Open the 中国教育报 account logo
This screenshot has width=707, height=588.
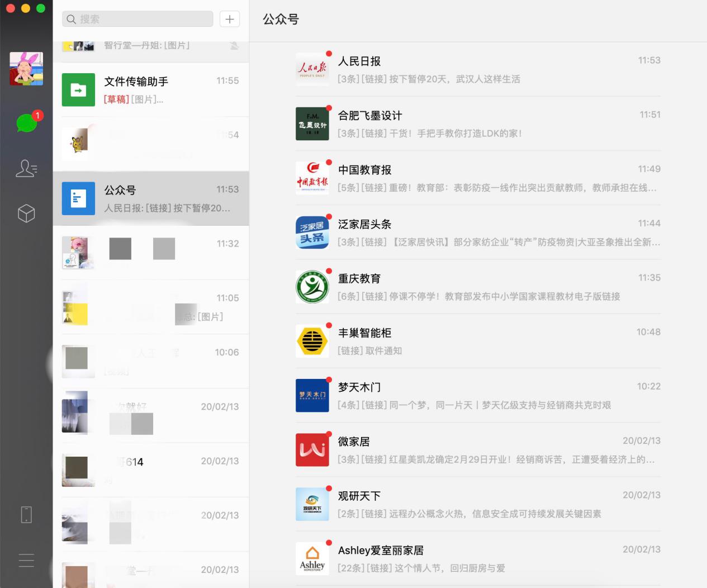pos(312,178)
